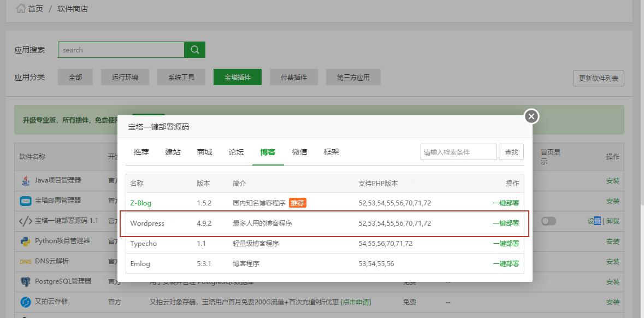Open the Z-Blog link

tap(141, 203)
